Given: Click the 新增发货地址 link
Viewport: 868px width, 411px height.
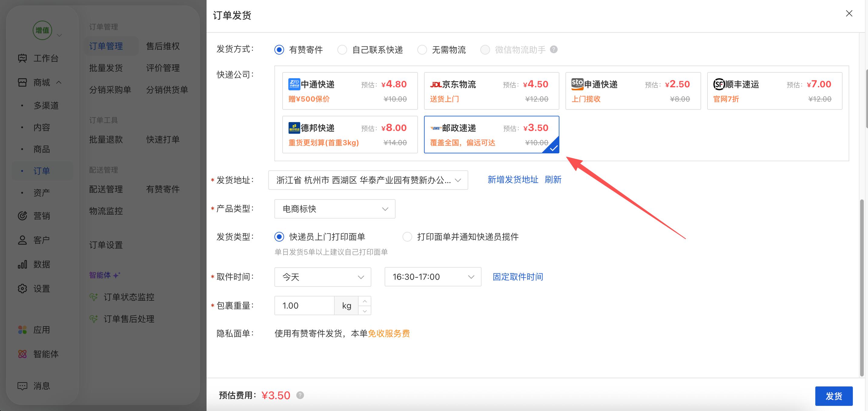Looking at the screenshot, I should point(513,180).
